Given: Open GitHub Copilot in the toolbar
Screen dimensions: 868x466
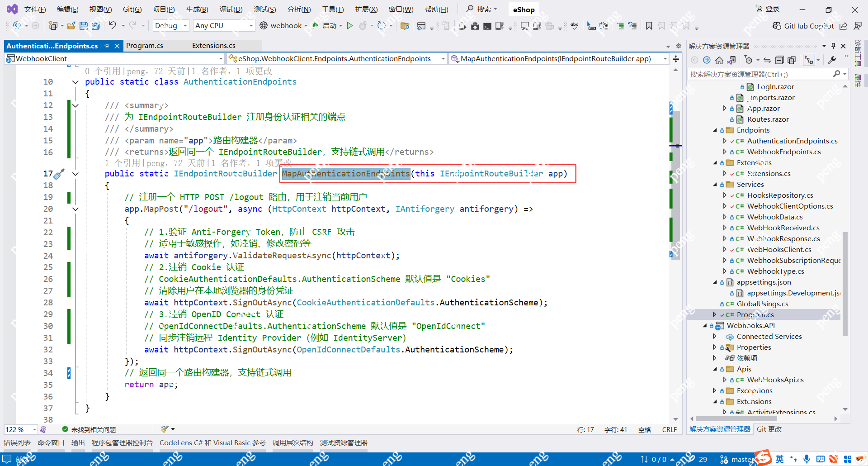Looking at the screenshot, I should click(803, 26).
